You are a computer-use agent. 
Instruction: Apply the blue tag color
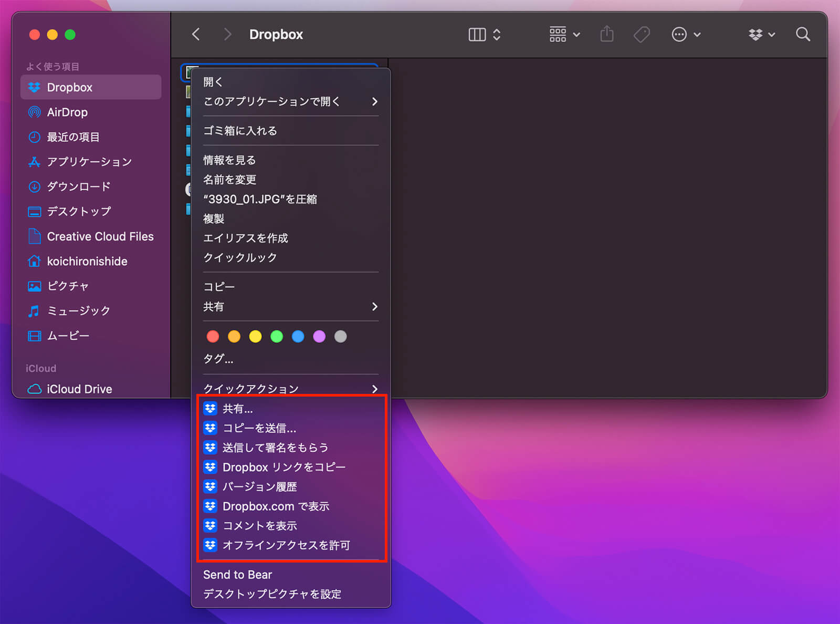298,336
